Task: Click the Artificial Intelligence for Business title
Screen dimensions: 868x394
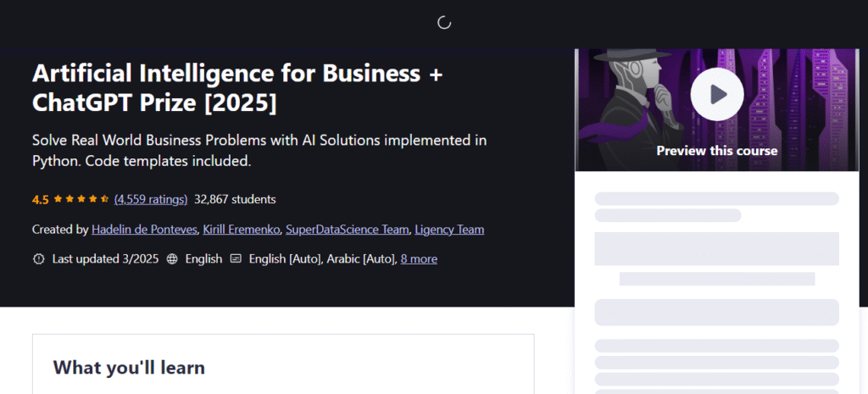Action: (237, 88)
